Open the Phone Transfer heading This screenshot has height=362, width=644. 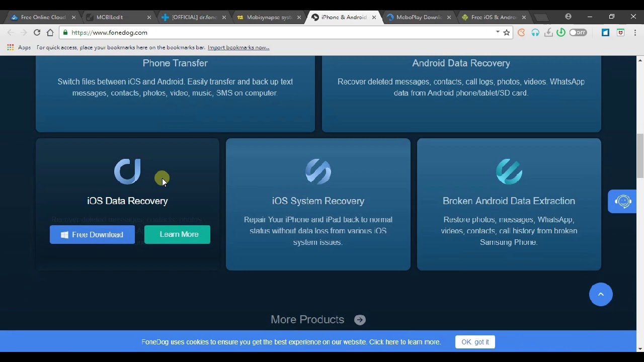tap(175, 63)
